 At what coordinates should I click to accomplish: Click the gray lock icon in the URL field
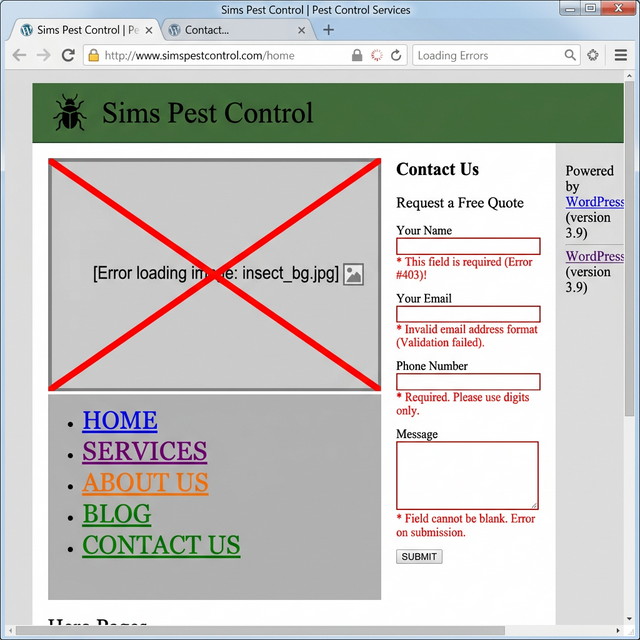pyautogui.click(x=357, y=55)
